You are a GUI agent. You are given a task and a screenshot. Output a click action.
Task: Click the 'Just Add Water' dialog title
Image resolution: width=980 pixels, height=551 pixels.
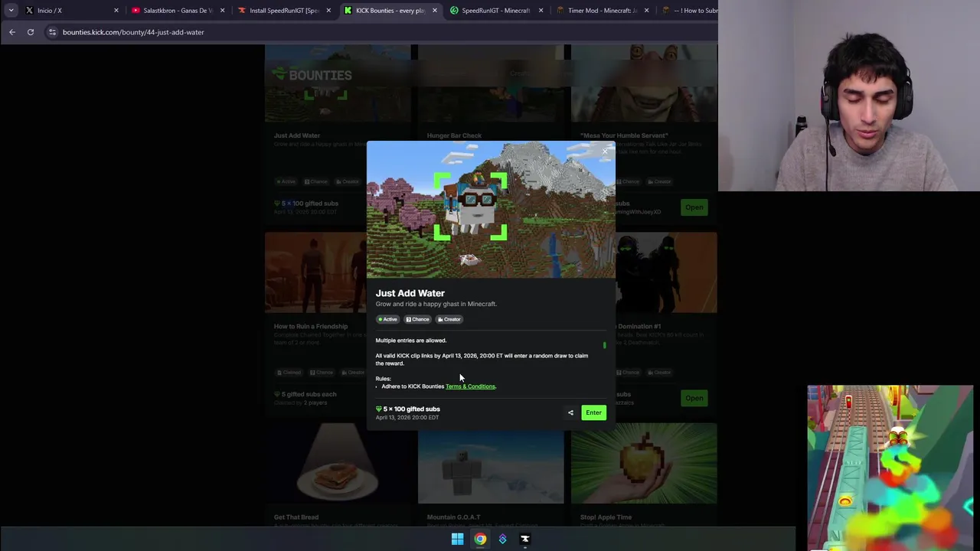pos(410,293)
